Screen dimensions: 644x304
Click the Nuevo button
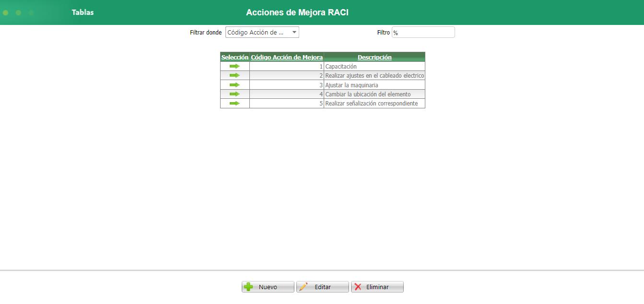pos(268,286)
